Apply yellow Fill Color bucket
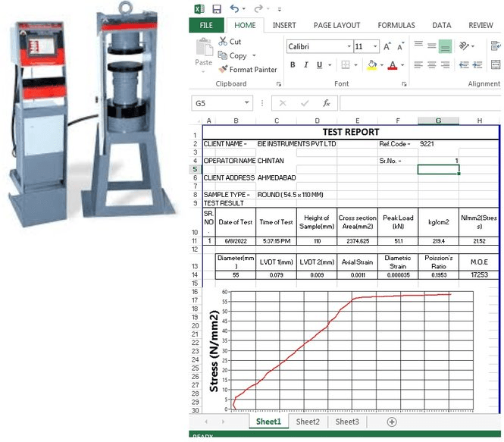 point(372,65)
